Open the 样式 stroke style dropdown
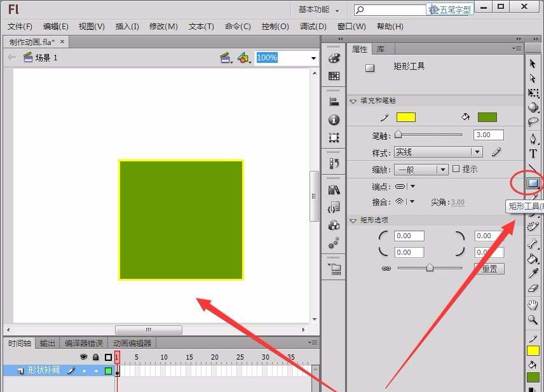Screen dimensions: 544x392 pyautogui.click(x=438, y=152)
